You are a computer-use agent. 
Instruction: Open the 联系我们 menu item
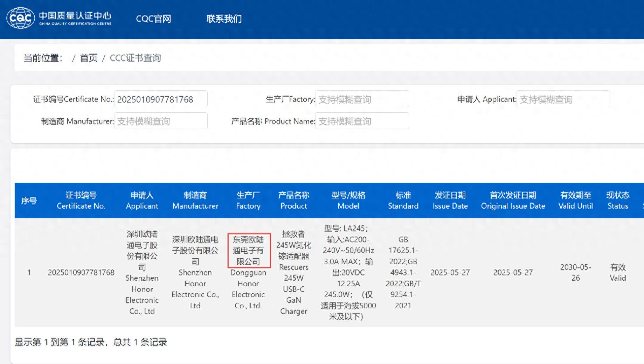pyautogui.click(x=224, y=19)
